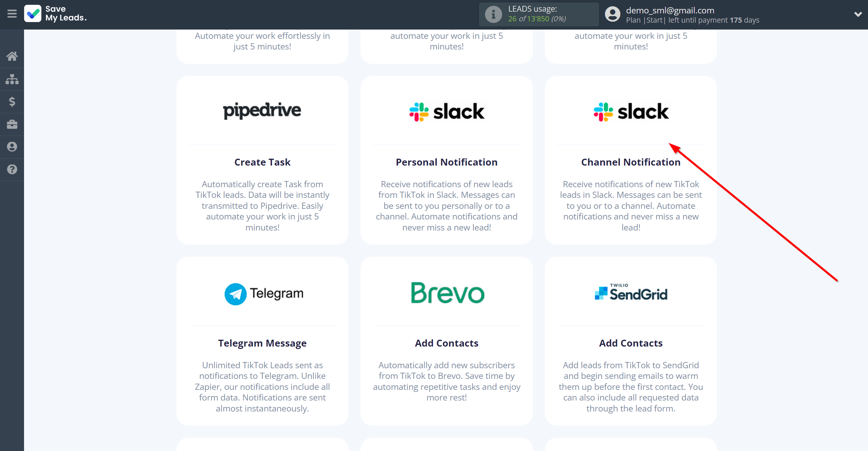Viewport: 868px width, 451px height.
Task: Click the LEADS usage count text
Action: click(537, 19)
